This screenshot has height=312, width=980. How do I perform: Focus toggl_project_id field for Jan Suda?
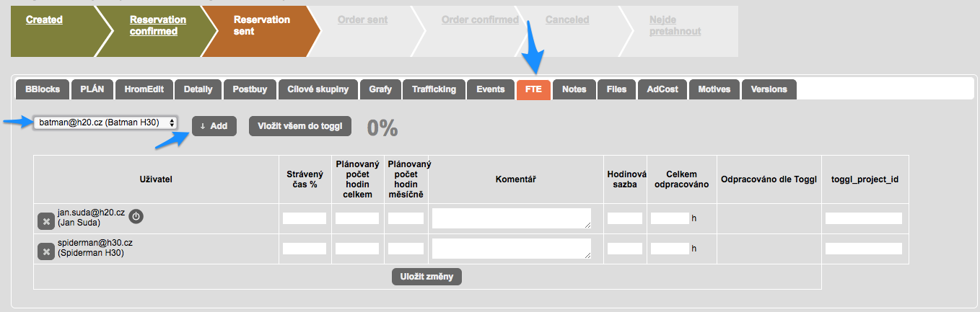[x=863, y=218]
